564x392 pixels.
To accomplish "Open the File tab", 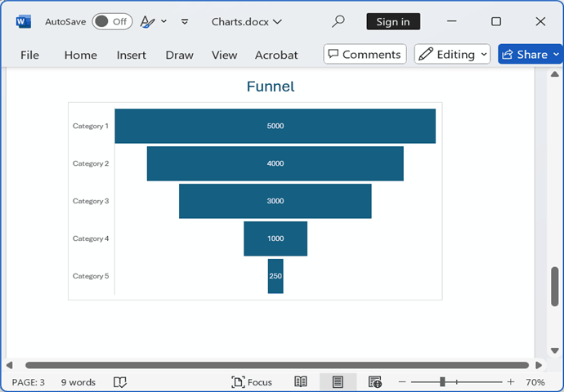I will [29, 55].
